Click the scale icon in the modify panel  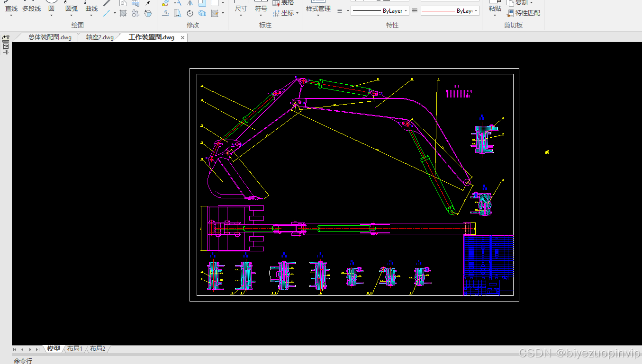tap(177, 13)
